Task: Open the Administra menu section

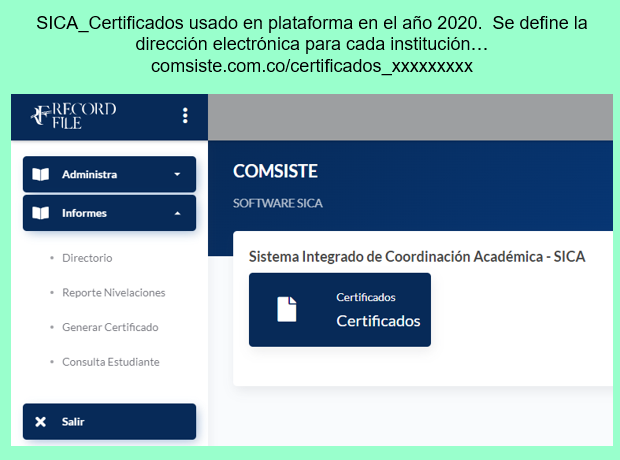Action: point(110,174)
